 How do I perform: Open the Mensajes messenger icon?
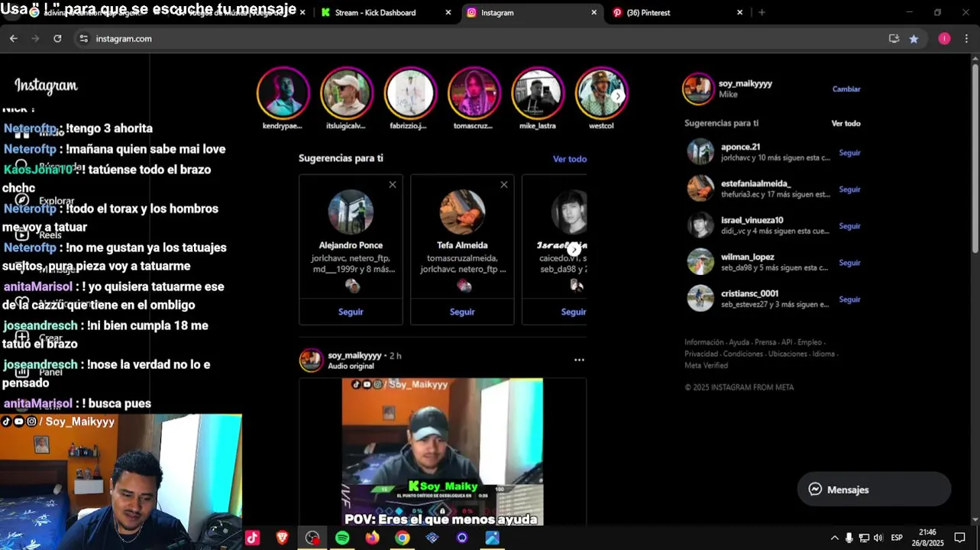[x=815, y=490]
